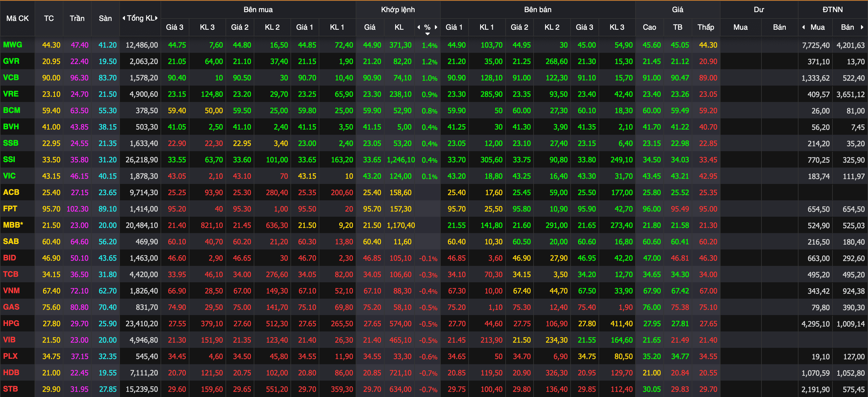Click the Khớp lệnh KL column header

pyautogui.click(x=399, y=27)
